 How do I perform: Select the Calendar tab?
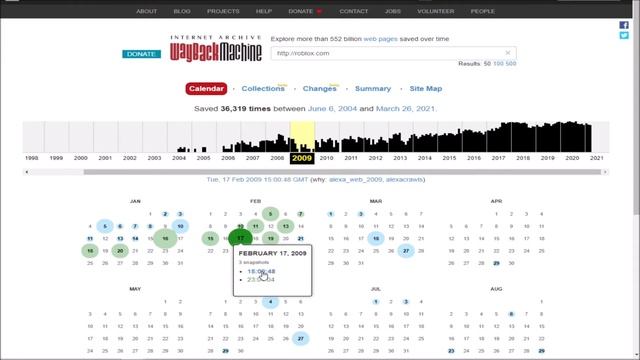tap(206, 89)
